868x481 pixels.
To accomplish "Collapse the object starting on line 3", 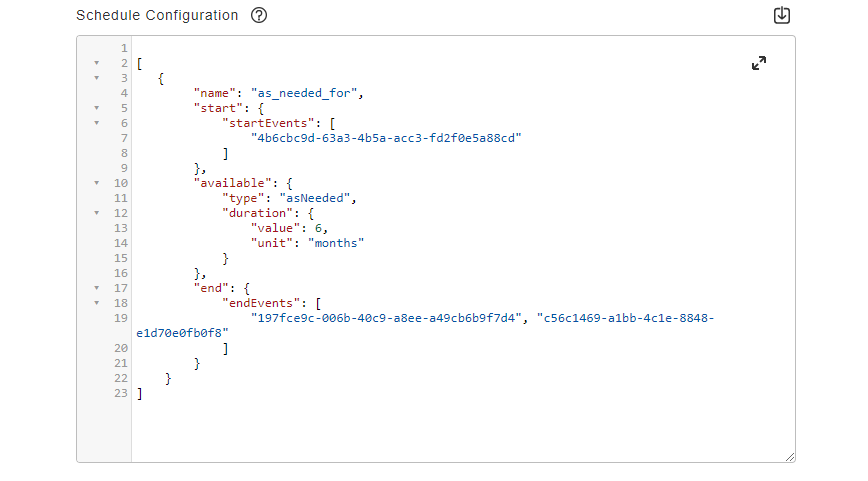I will 97,78.
